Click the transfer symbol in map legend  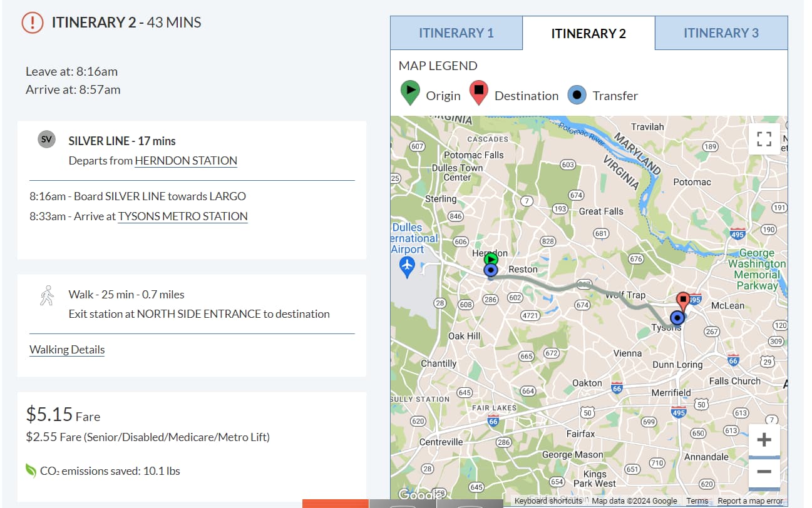(577, 95)
